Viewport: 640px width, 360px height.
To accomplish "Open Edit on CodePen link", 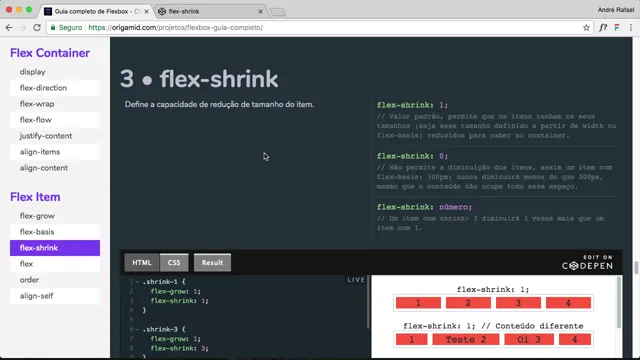I will click(x=587, y=262).
